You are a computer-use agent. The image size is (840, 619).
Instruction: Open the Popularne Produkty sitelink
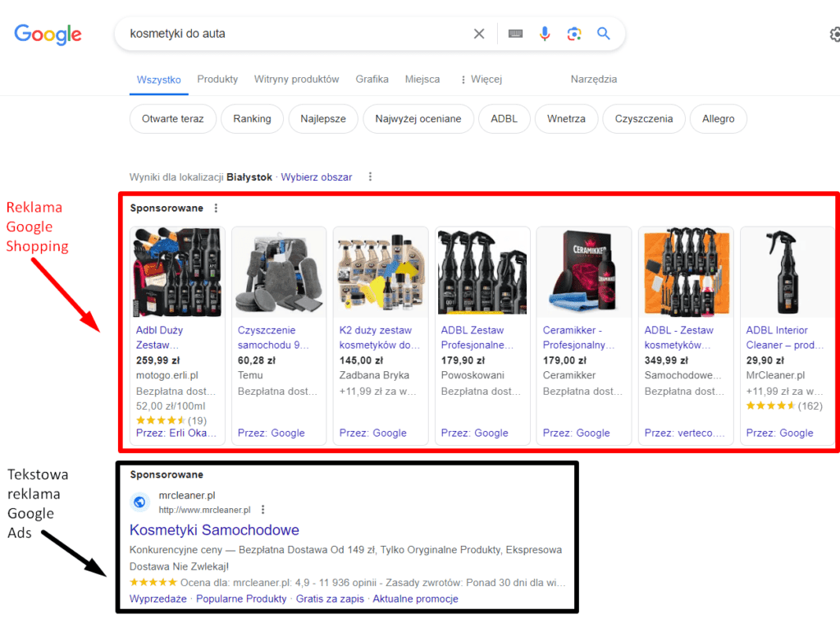tap(241, 599)
